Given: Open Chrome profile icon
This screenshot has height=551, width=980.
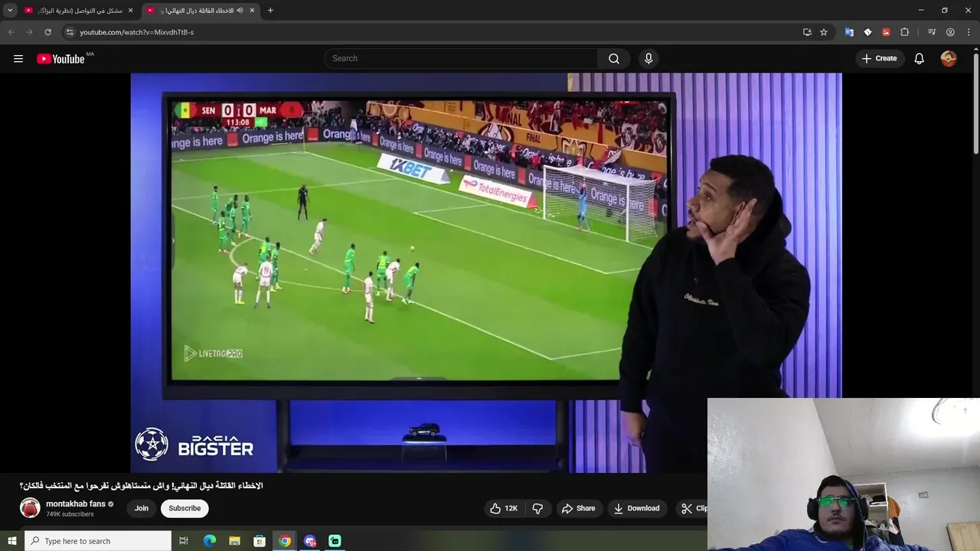Looking at the screenshot, I should tap(950, 32).
